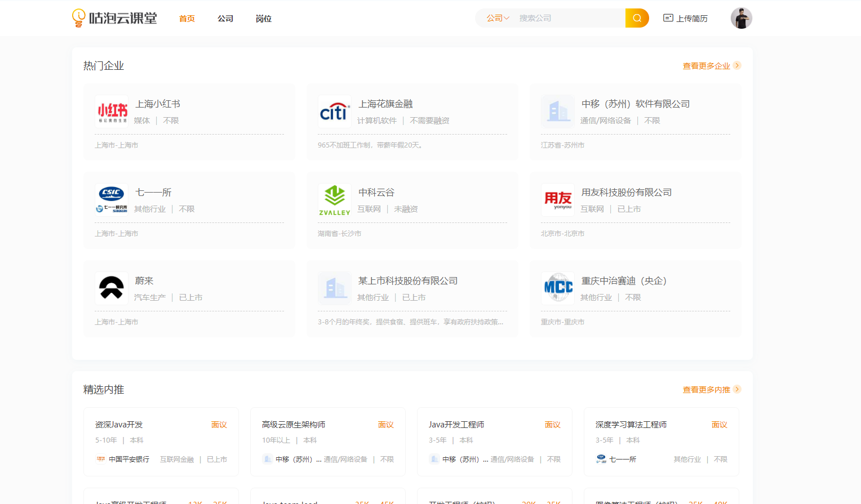
Task: Expand the 公司 search type dropdown
Action: point(498,18)
